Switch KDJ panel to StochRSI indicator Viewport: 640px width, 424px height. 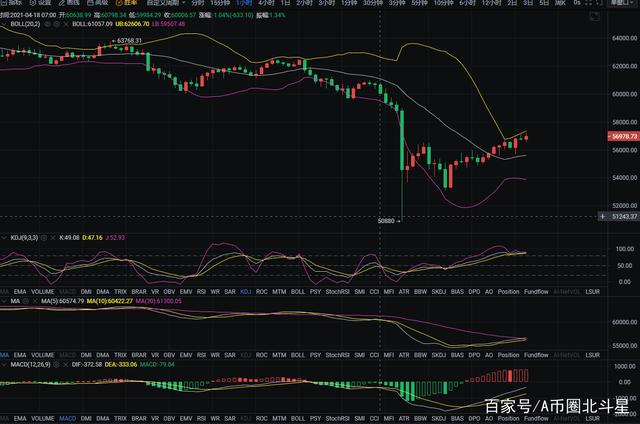pos(338,292)
